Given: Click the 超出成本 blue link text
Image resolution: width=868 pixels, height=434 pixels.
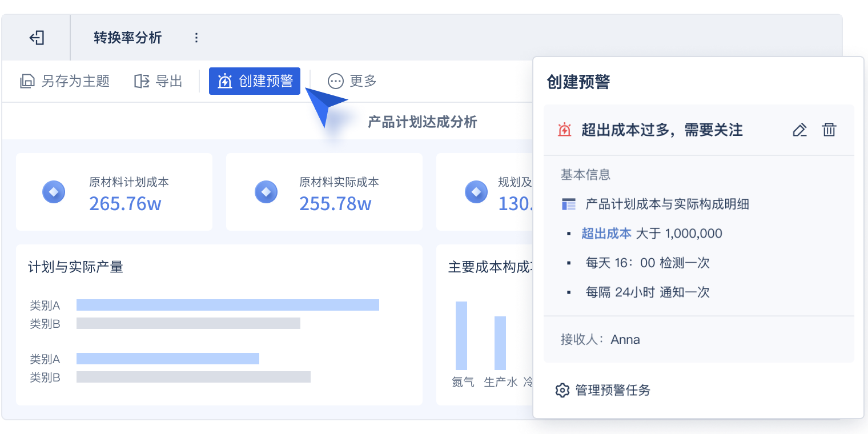Looking at the screenshot, I should coord(606,234).
